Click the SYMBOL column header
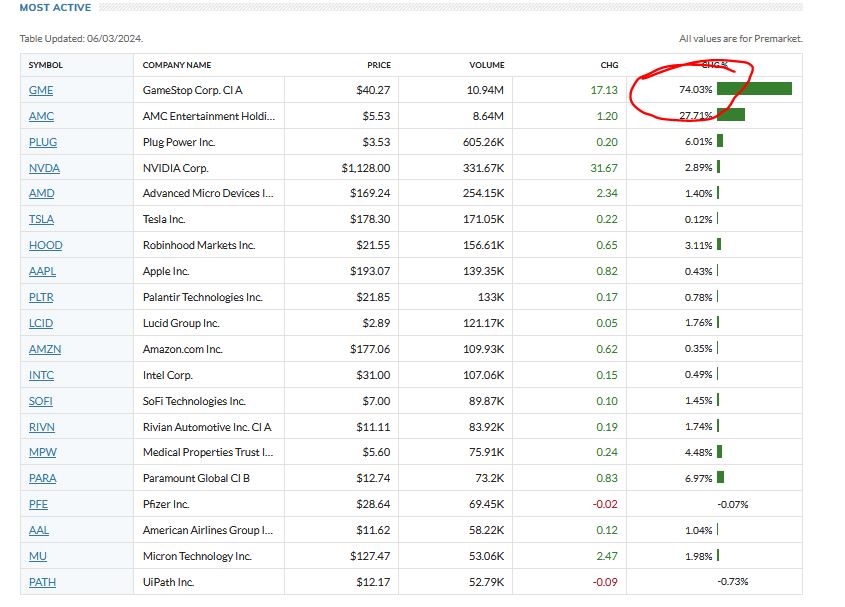The height and width of the screenshot is (607, 845). 45,65
